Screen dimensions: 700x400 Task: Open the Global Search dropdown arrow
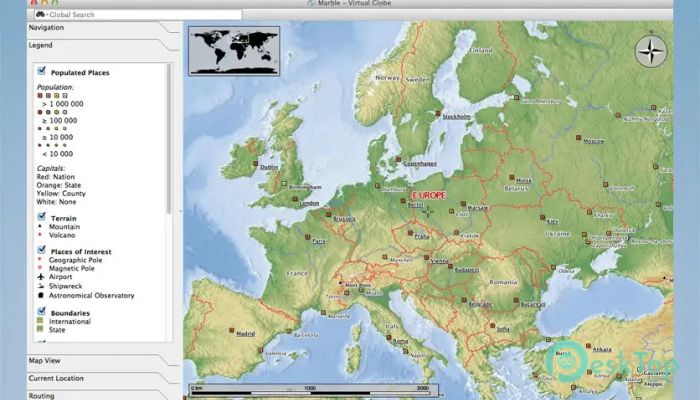47,15
